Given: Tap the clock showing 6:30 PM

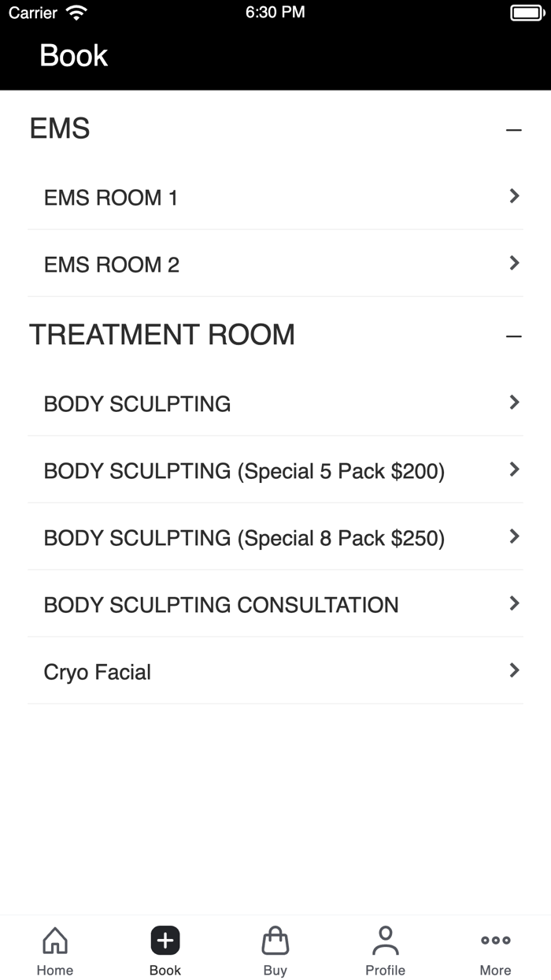Looking at the screenshot, I should click(x=275, y=12).
